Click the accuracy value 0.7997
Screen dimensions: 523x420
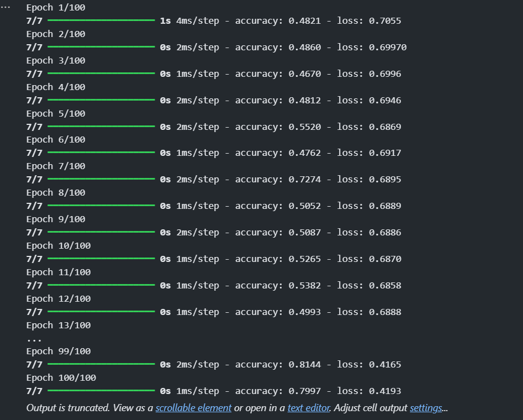pyautogui.click(x=304, y=391)
